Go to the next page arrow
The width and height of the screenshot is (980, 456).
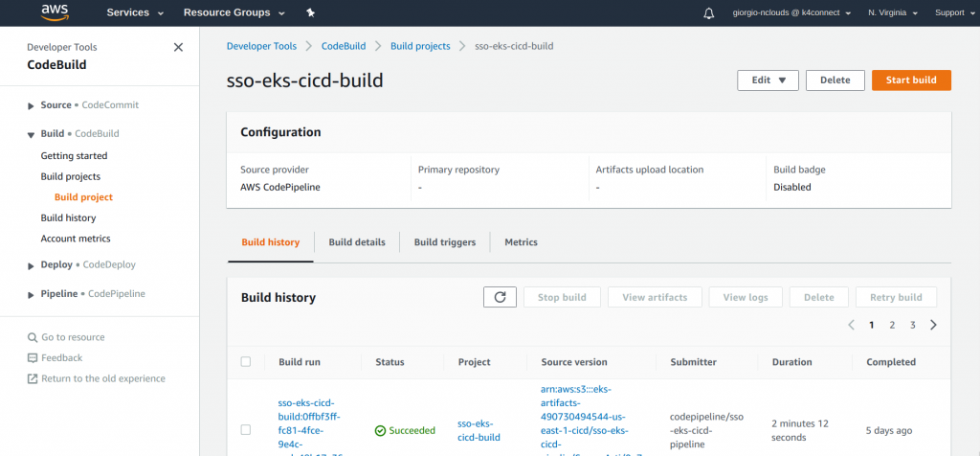click(934, 325)
